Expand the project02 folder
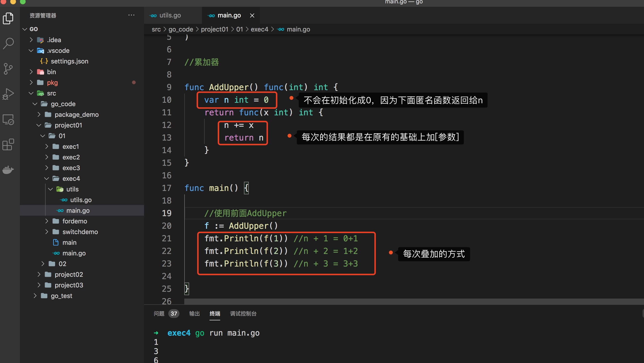 69,274
